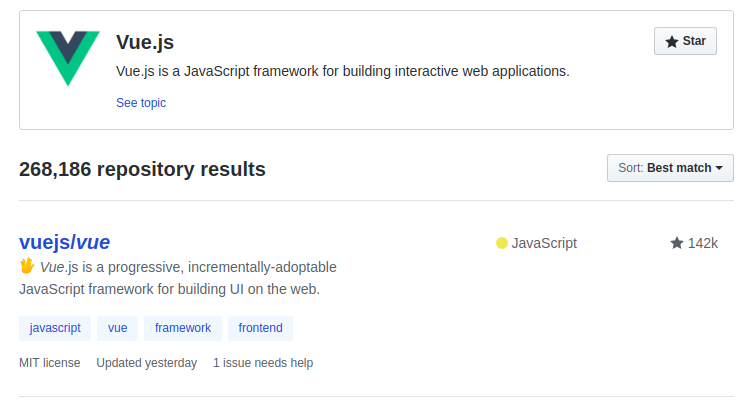Open the vuejs/vue repository link

[x=64, y=242]
